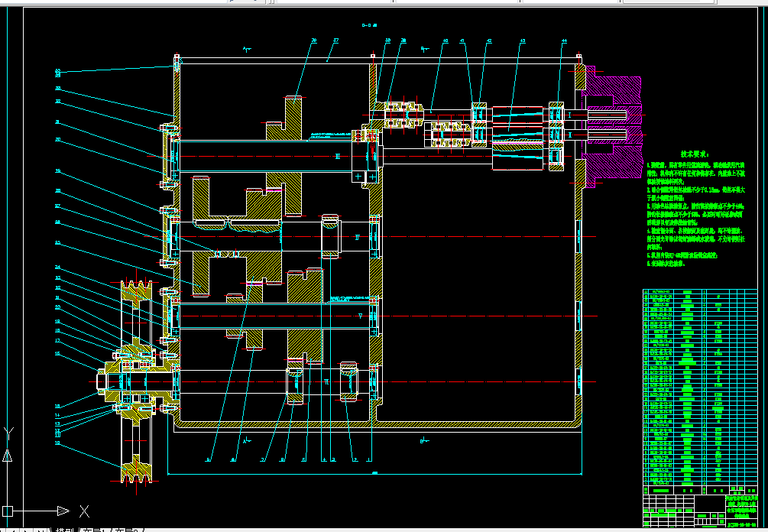This screenshot has width=768, height=532.
Task: Click the UCS icon Y axis label
Action: (8, 433)
